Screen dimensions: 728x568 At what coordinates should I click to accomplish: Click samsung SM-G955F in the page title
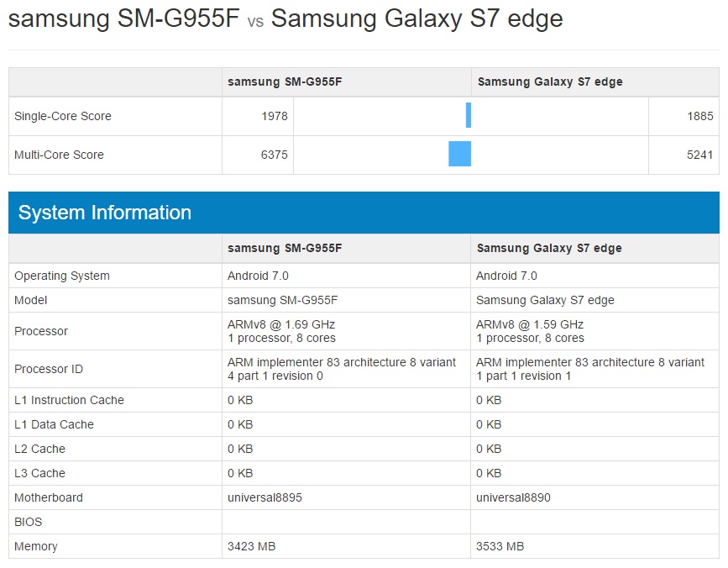[124, 20]
